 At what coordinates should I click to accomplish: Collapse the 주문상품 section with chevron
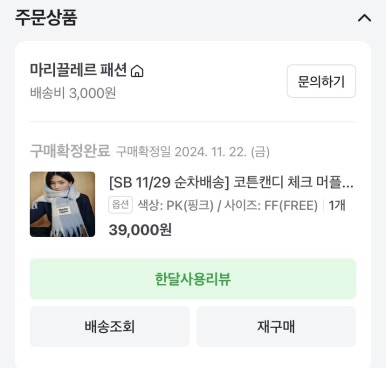click(364, 18)
